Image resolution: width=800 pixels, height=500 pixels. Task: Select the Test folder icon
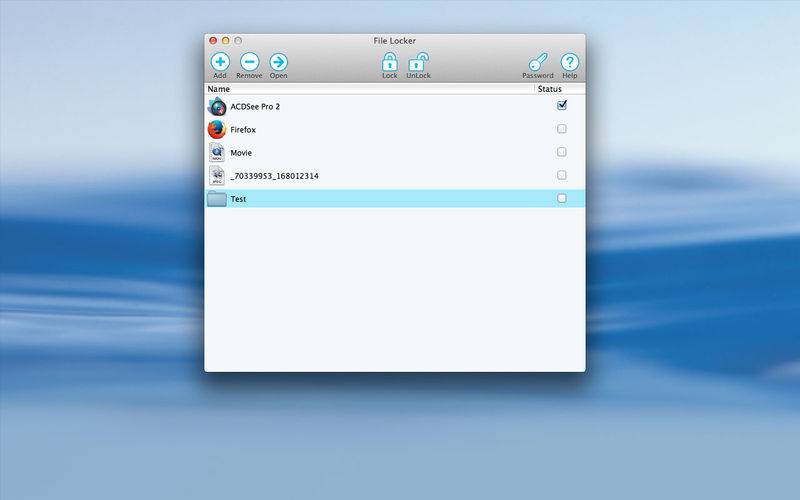click(217, 198)
